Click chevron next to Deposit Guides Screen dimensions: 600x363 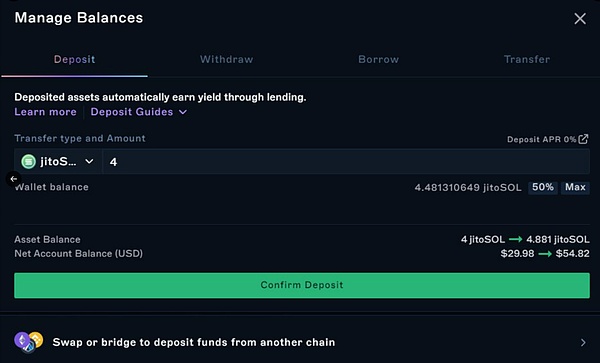[x=183, y=112]
